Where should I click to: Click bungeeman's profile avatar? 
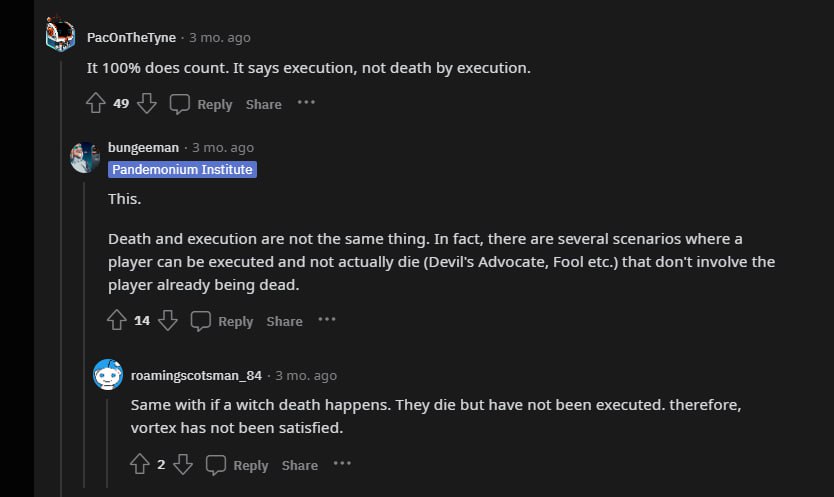(x=84, y=157)
